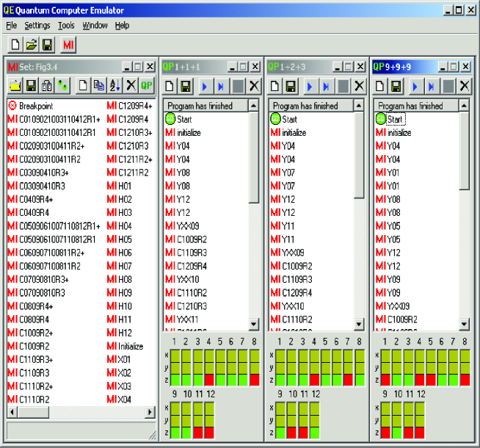Viewport: 480px width, 448px height.
Task: Open the Tools menu
Action: (66, 25)
